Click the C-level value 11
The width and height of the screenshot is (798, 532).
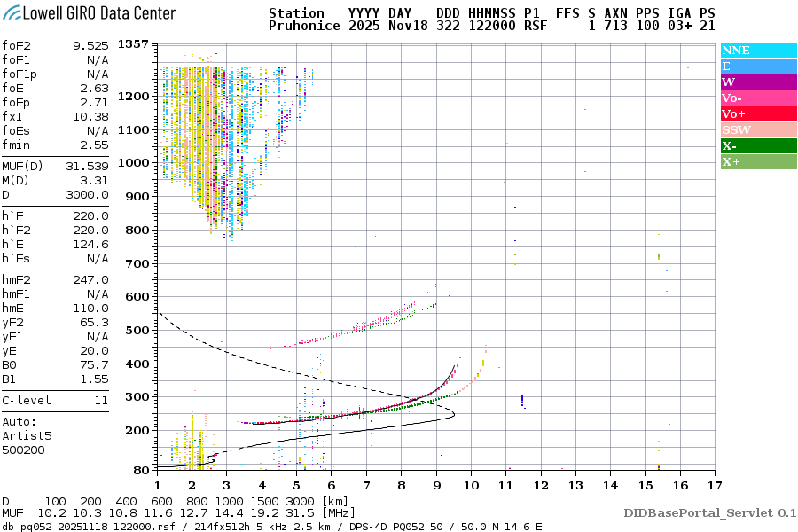100,400
